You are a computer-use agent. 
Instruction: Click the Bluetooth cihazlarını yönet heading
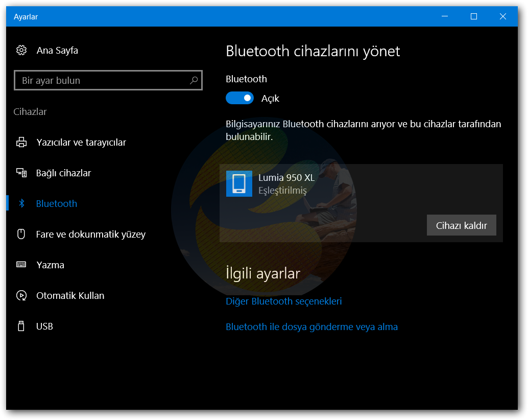[313, 51]
